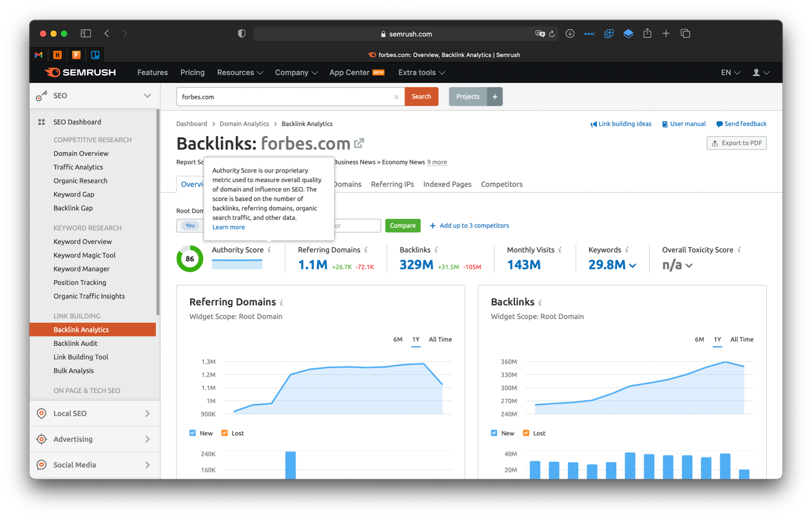Click the Referring Domains metric info icon

click(366, 250)
